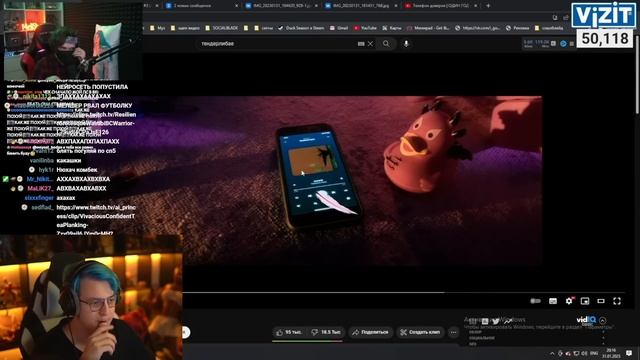640x360 pixels.
Task: Enable fullscreen mode on the video
Action: coord(617,301)
